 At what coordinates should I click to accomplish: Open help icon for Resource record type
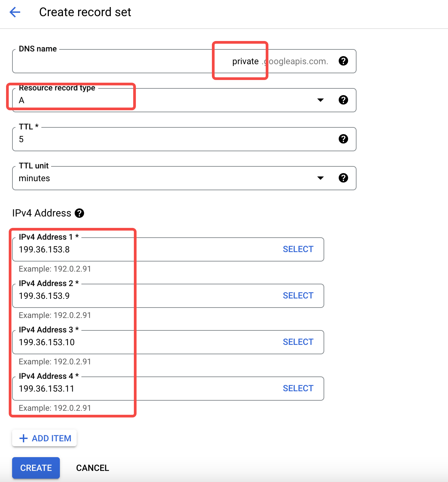tap(343, 100)
